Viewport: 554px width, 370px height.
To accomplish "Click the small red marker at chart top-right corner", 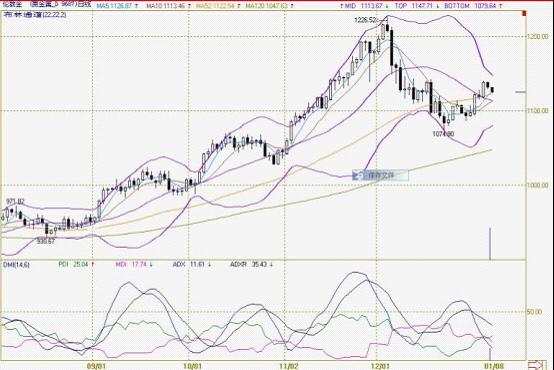I will (524, 13).
